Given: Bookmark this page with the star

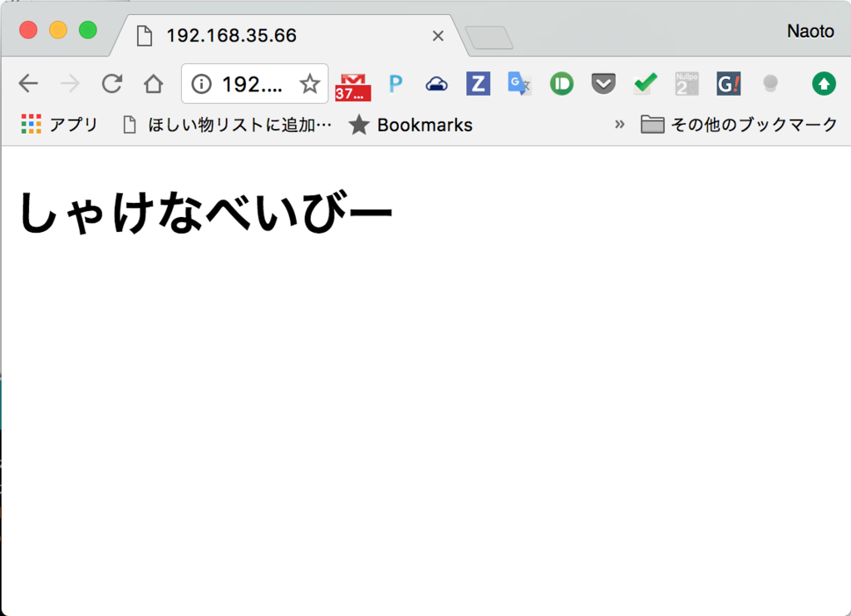Looking at the screenshot, I should coord(310,84).
